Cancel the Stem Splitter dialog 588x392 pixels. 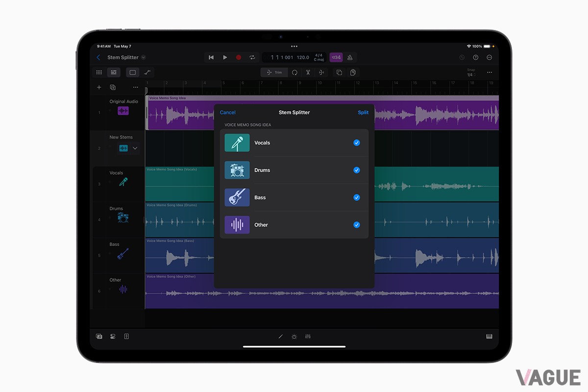click(x=227, y=112)
